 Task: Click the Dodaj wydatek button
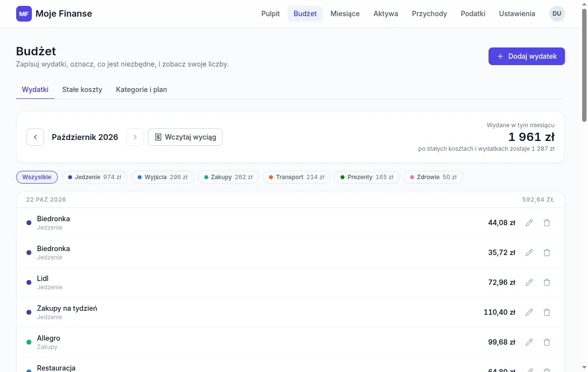527,56
